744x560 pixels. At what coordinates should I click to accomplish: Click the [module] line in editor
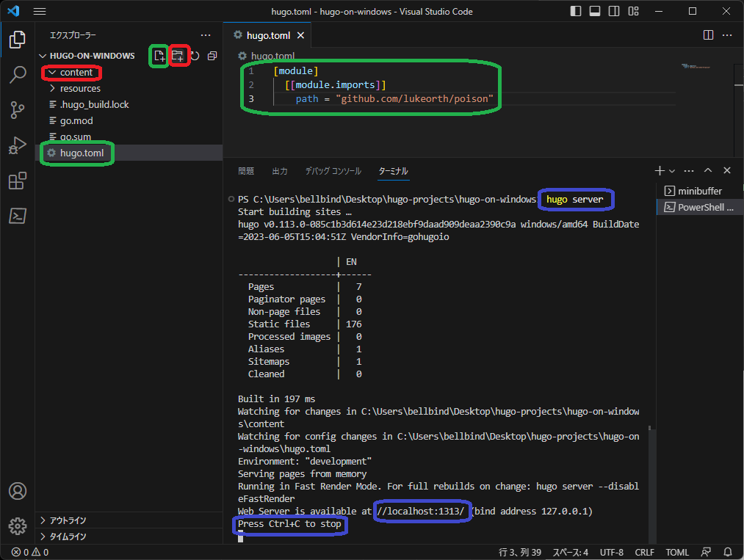[x=295, y=71]
